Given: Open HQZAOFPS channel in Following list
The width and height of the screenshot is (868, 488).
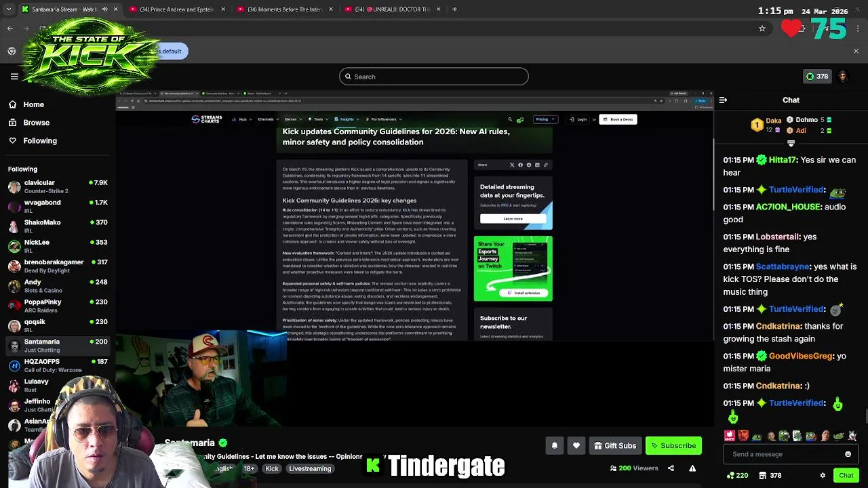Looking at the screenshot, I should [x=58, y=365].
